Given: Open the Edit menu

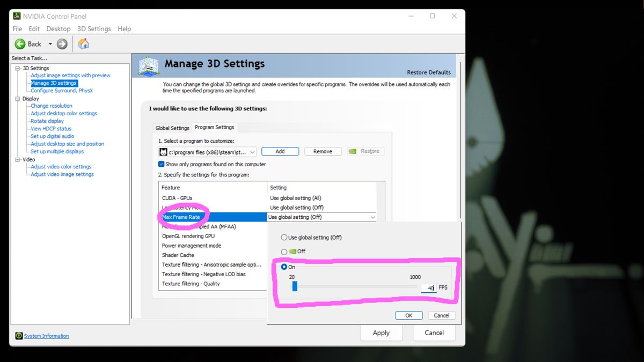Looking at the screenshot, I should point(34,29).
